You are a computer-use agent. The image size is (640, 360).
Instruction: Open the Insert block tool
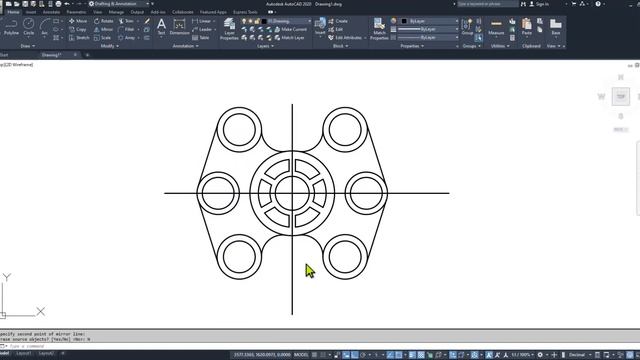coord(320,27)
